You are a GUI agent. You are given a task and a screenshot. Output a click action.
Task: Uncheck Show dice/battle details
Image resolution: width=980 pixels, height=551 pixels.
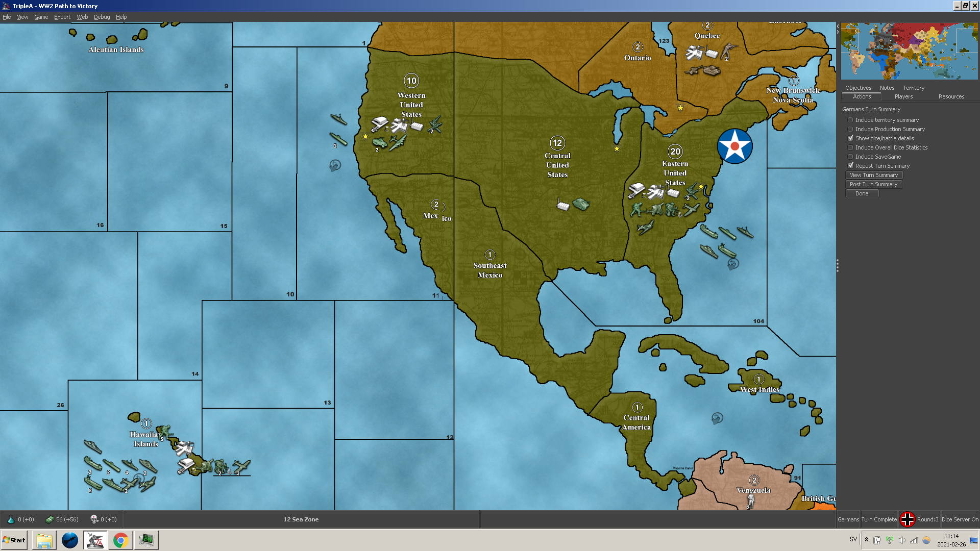click(850, 138)
